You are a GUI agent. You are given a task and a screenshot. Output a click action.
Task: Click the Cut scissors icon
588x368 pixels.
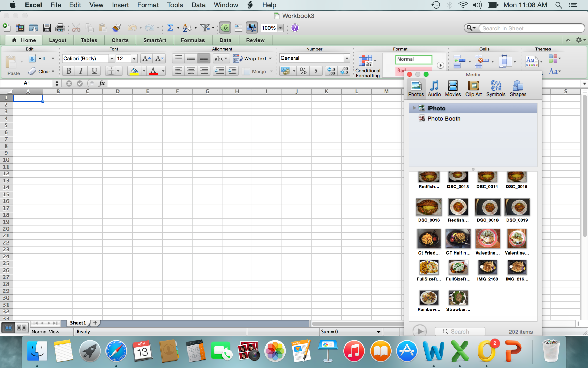76,28
